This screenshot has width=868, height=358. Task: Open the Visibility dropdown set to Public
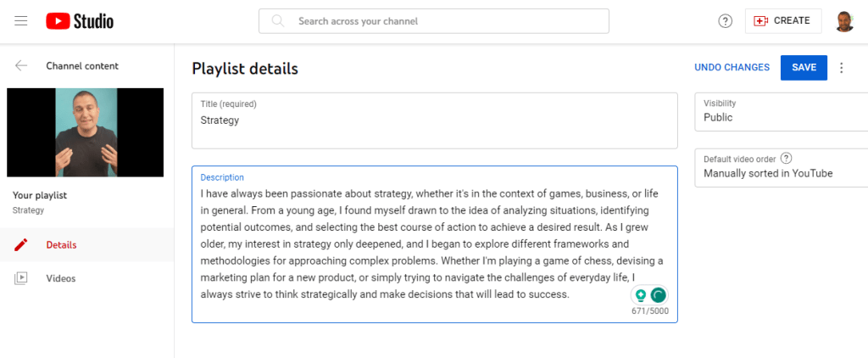[x=781, y=112]
